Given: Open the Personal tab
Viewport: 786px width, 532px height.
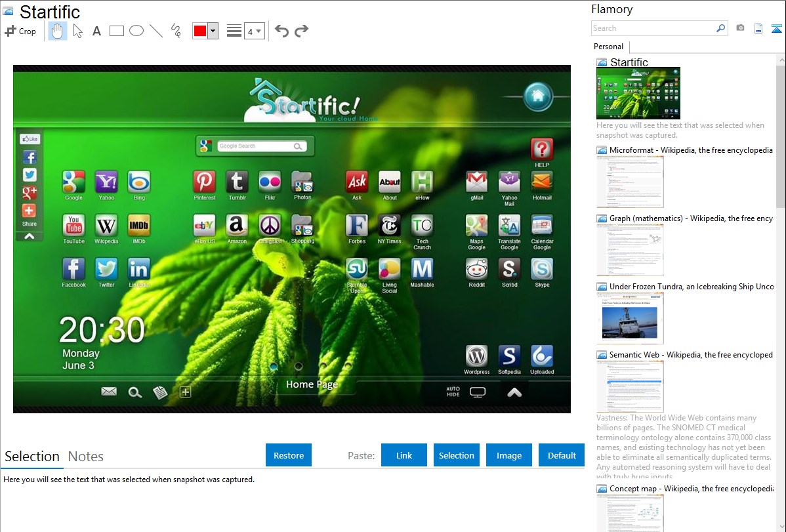Looking at the screenshot, I should [608, 47].
